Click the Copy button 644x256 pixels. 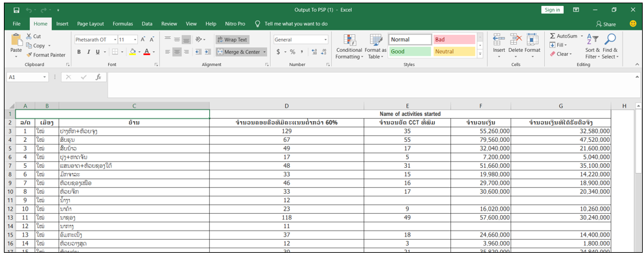pyautogui.click(x=36, y=45)
